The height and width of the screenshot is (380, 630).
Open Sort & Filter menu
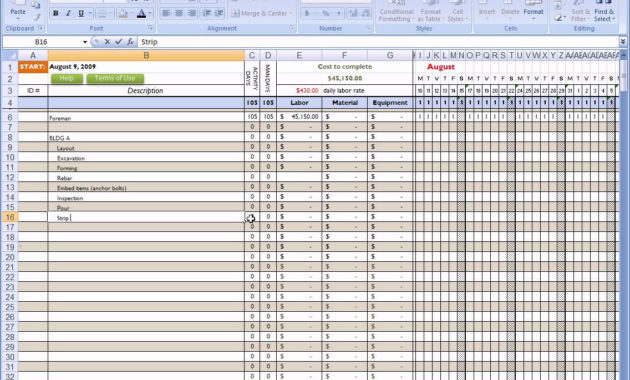tap(581, 12)
